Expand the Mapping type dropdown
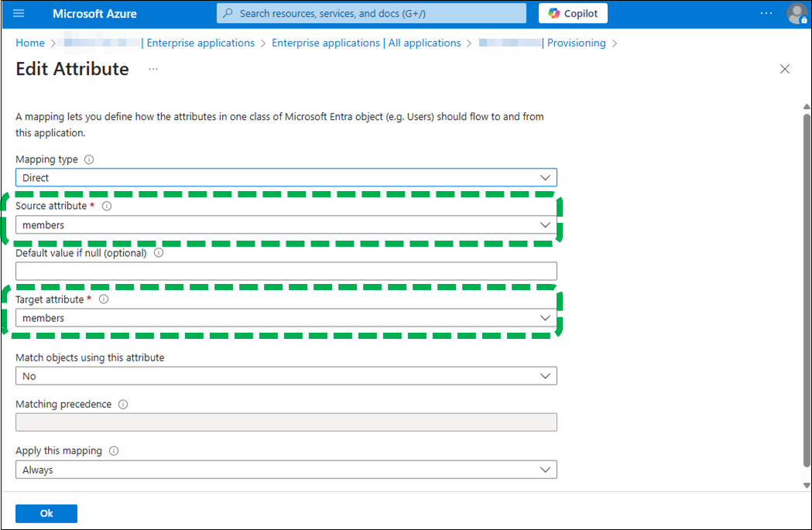This screenshot has height=530, width=812. [286, 178]
